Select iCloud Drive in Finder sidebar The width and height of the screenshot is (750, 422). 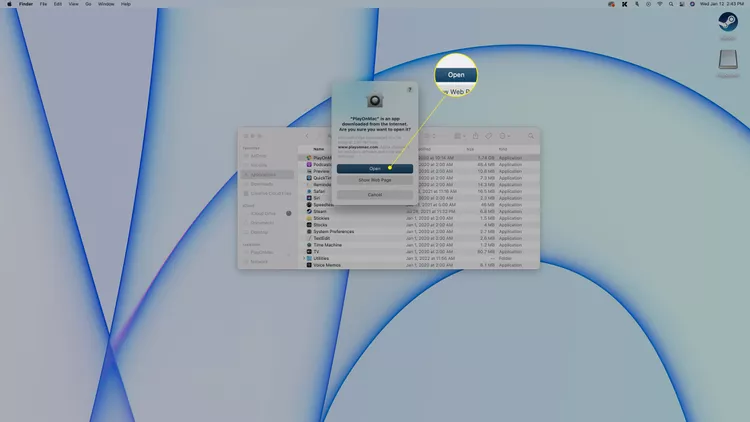point(263,213)
